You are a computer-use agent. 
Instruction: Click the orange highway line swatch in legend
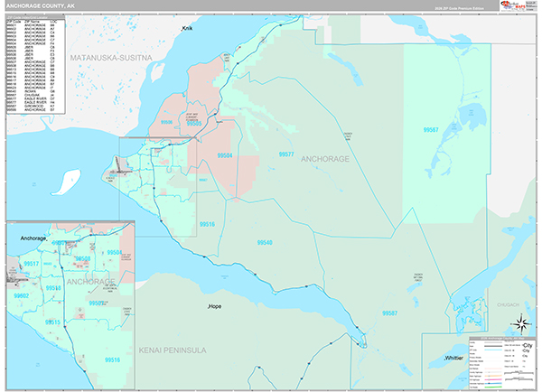click(x=493, y=376)
